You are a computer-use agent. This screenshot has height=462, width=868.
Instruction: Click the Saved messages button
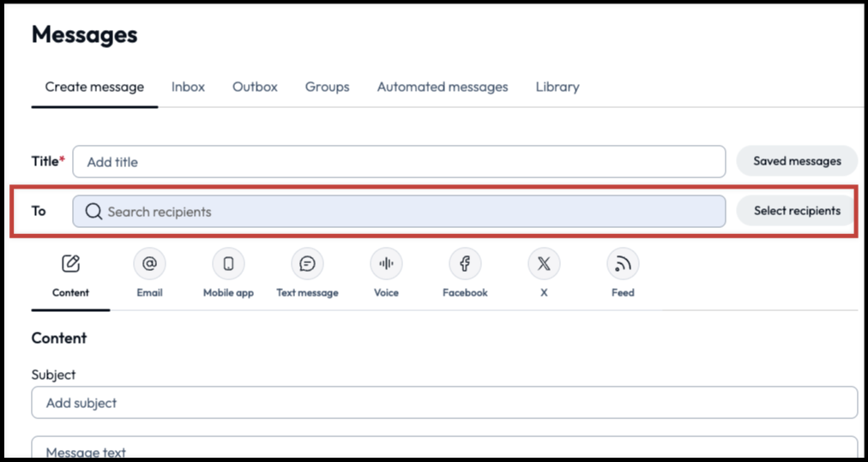click(x=797, y=161)
